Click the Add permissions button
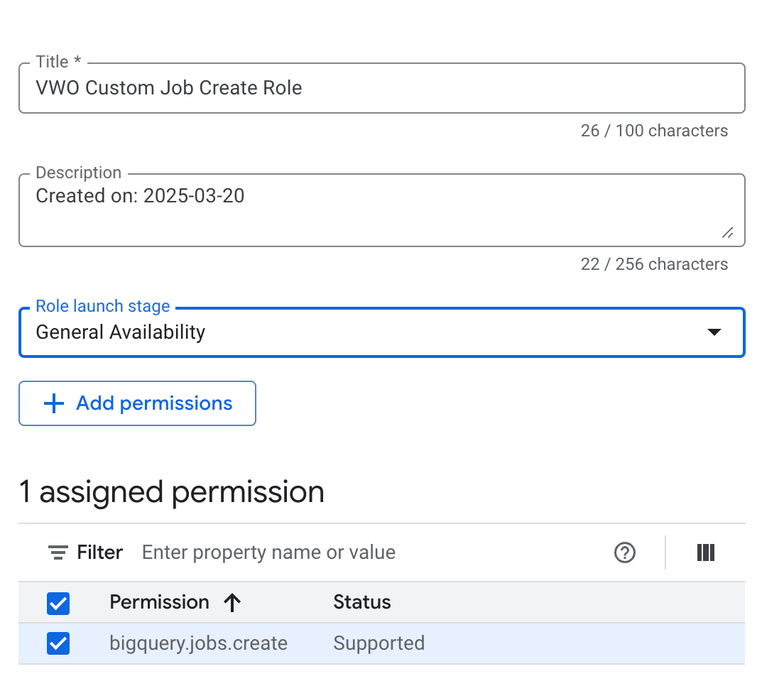Screen dimensions: 784x686 (138, 403)
